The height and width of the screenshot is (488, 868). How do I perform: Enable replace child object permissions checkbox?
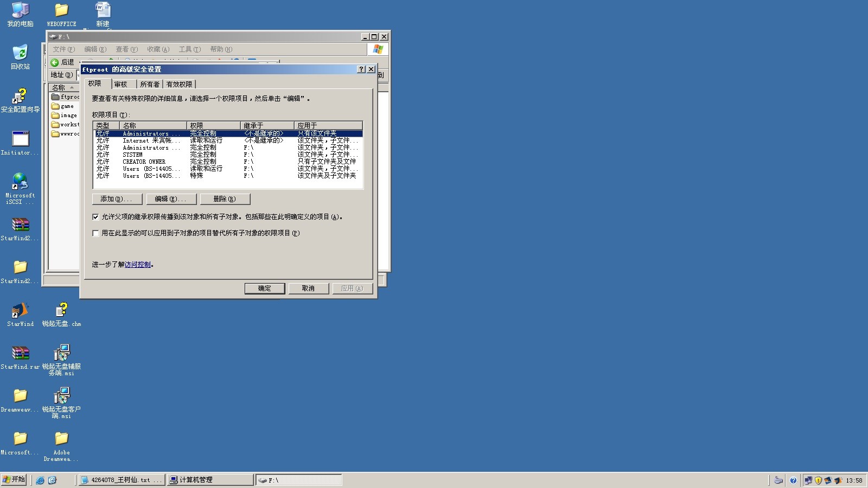[x=95, y=233]
